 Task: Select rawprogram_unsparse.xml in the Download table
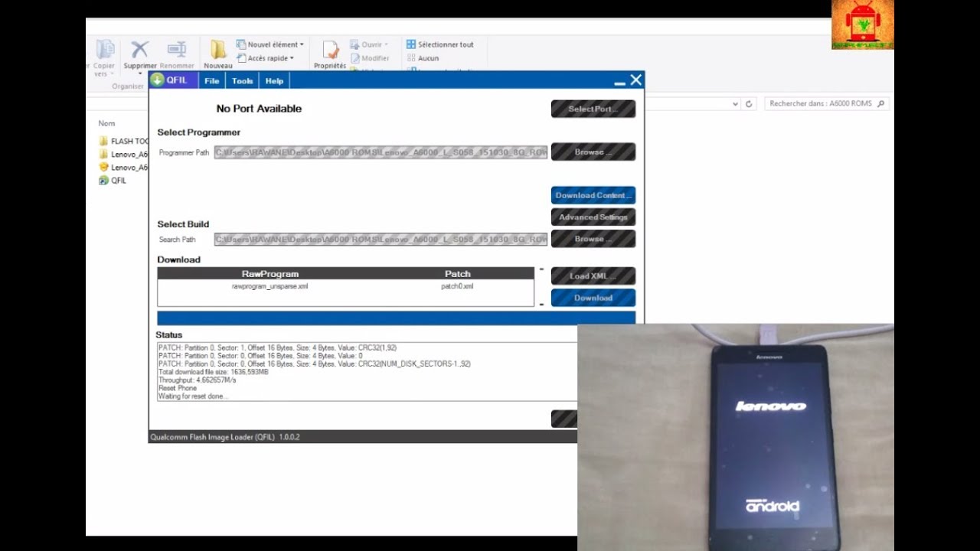coord(270,286)
